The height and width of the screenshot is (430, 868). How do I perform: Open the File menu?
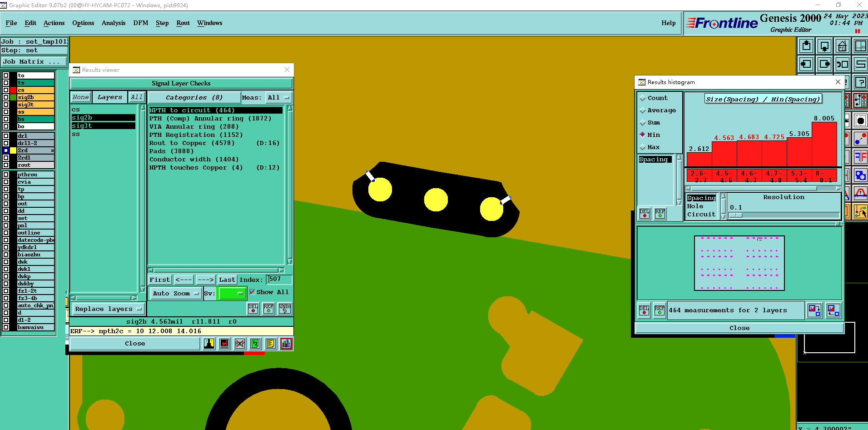[11, 23]
